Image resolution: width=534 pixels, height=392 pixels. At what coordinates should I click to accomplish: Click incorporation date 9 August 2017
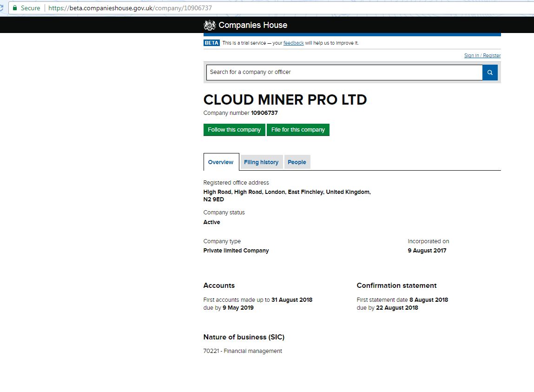427,251
